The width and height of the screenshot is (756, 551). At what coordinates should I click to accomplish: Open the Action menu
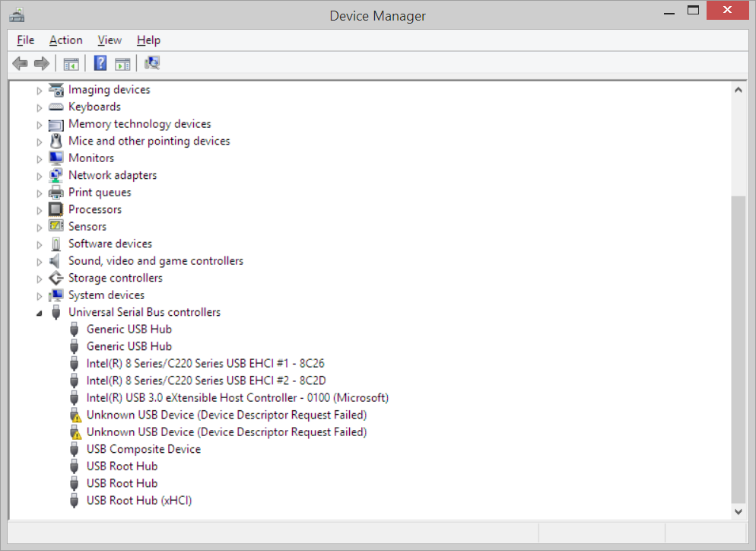coord(65,40)
